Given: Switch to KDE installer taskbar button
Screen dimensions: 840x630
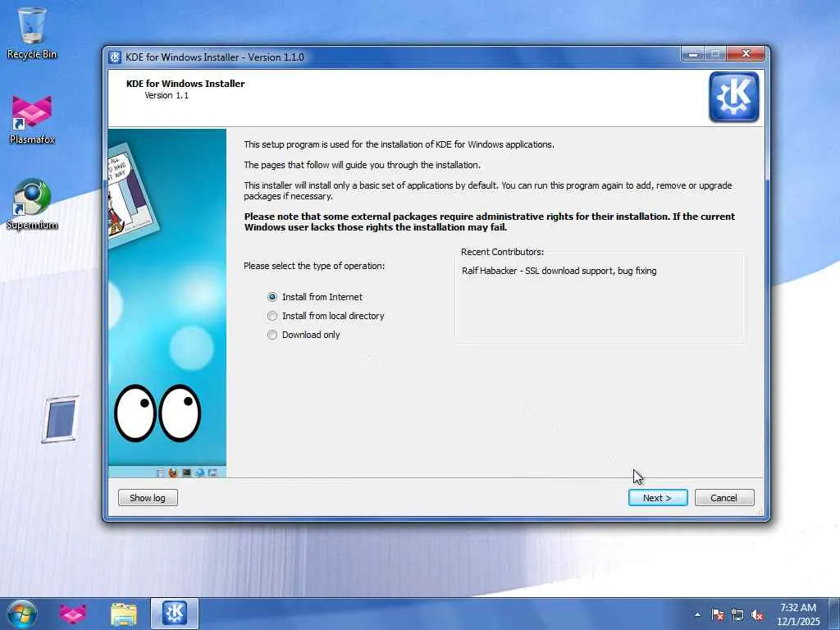Looking at the screenshot, I should (175, 614).
